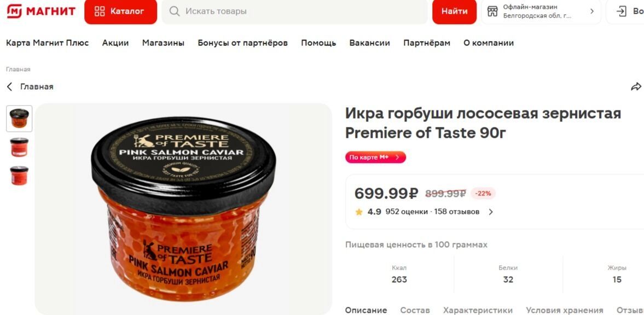The image size is (644, 315).
Task: Expand the Офлайн-магазин store selector chevron
Action: click(592, 11)
